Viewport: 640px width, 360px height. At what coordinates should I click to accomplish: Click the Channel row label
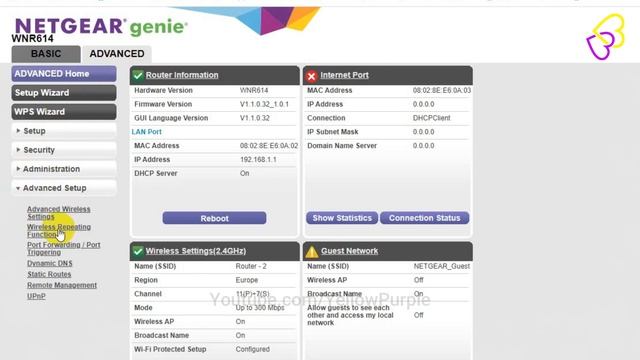tap(148, 294)
